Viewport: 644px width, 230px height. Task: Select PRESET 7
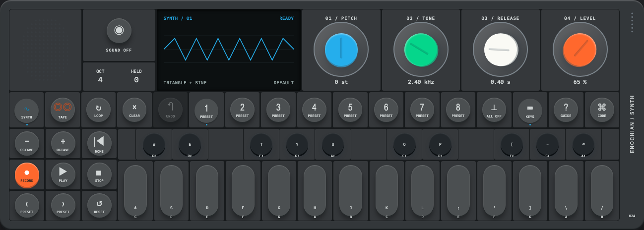(x=422, y=110)
